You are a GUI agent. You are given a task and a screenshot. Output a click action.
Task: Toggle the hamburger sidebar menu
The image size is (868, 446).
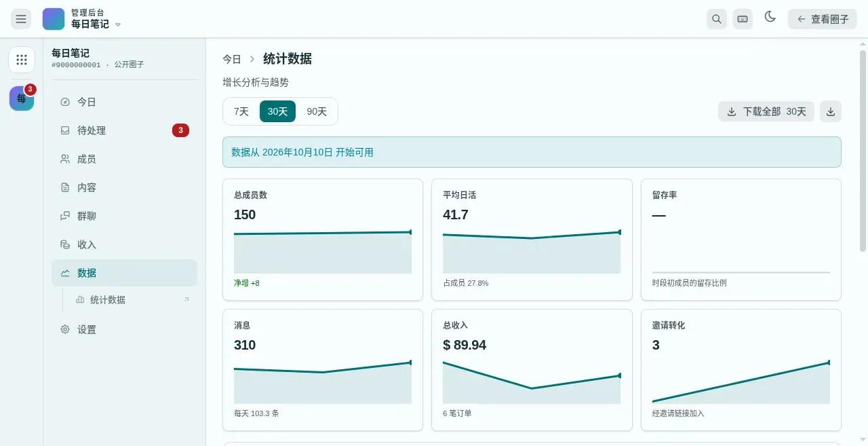(21, 19)
